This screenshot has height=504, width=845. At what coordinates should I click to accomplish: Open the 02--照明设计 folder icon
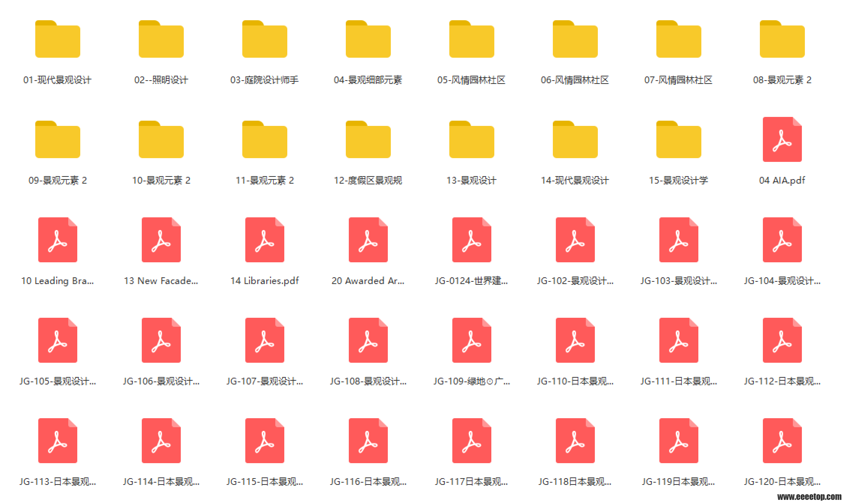161,39
